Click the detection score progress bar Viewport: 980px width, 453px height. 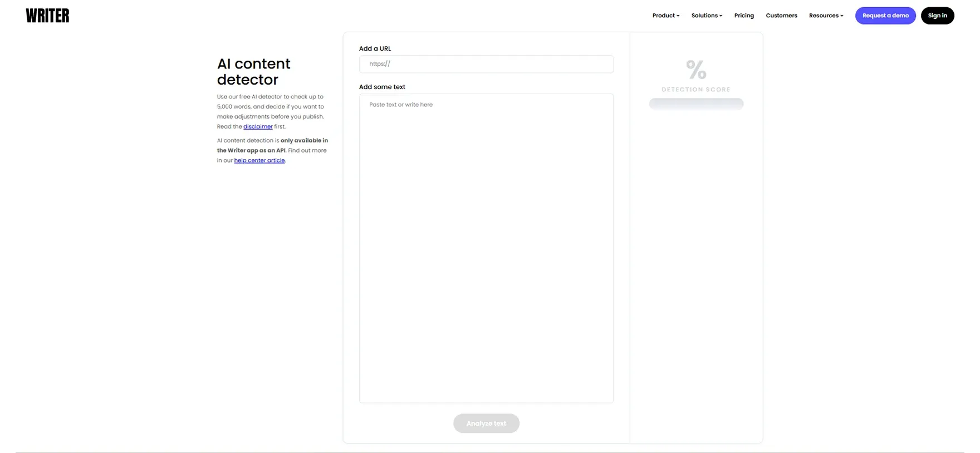pos(696,104)
